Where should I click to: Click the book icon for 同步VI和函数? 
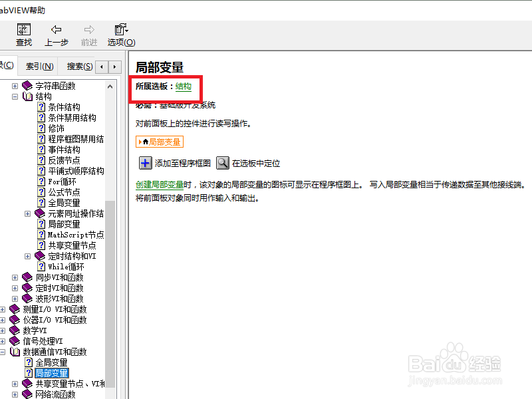point(27,277)
